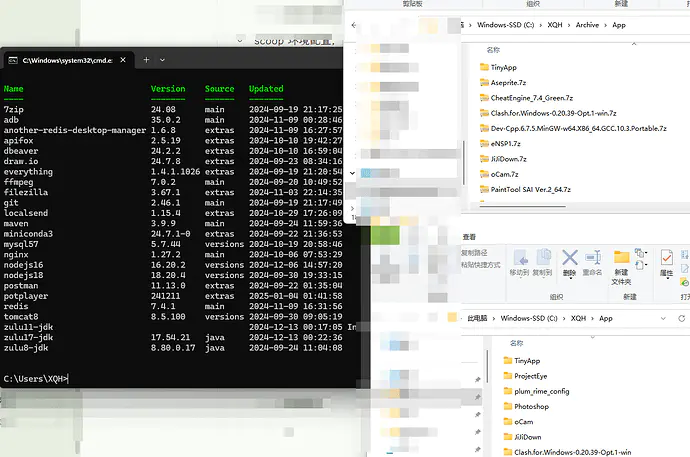Viewport: 690px width, 457px height.
Task: Click the New Folder (新建文件夹) icon
Action: pos(622,264)
